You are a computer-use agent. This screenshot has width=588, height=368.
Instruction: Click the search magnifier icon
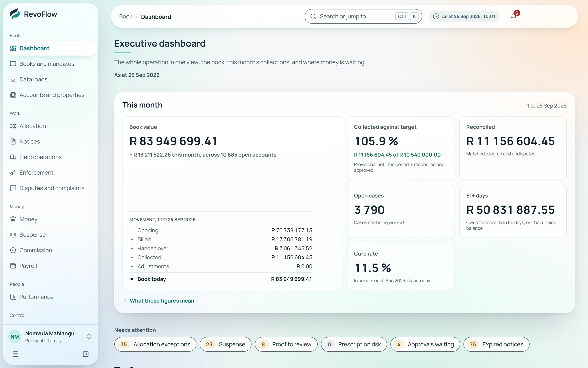313,16
